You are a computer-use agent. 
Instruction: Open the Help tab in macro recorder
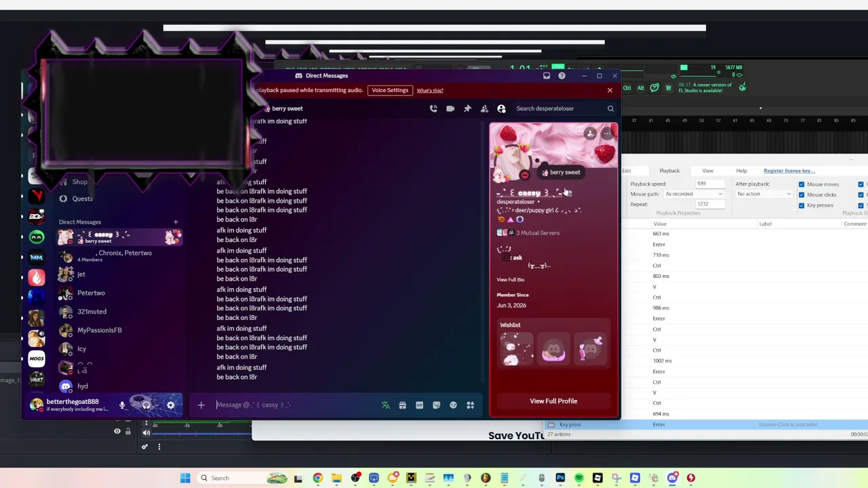(x=742, y=171)
